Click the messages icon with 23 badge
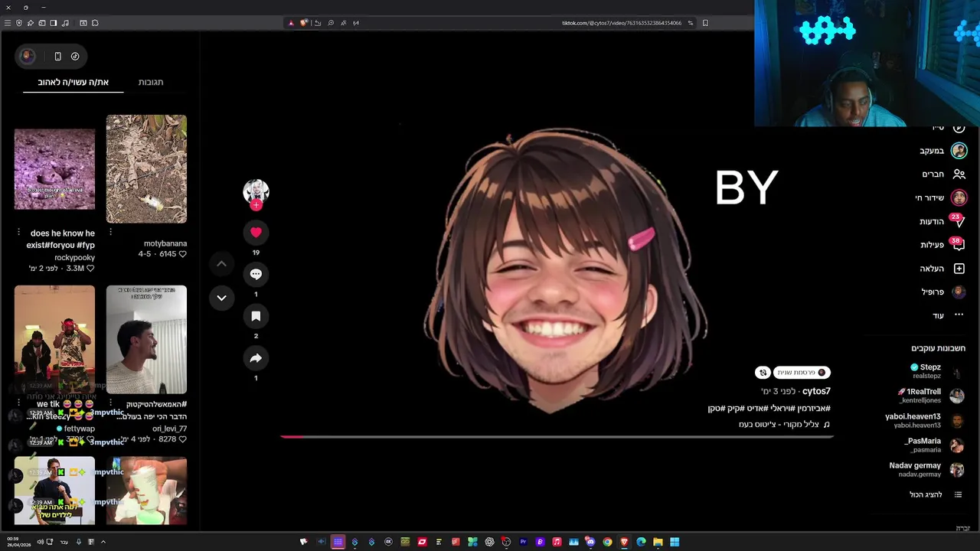The height and width of the screenshot is (551, 980). click(959, 221)
